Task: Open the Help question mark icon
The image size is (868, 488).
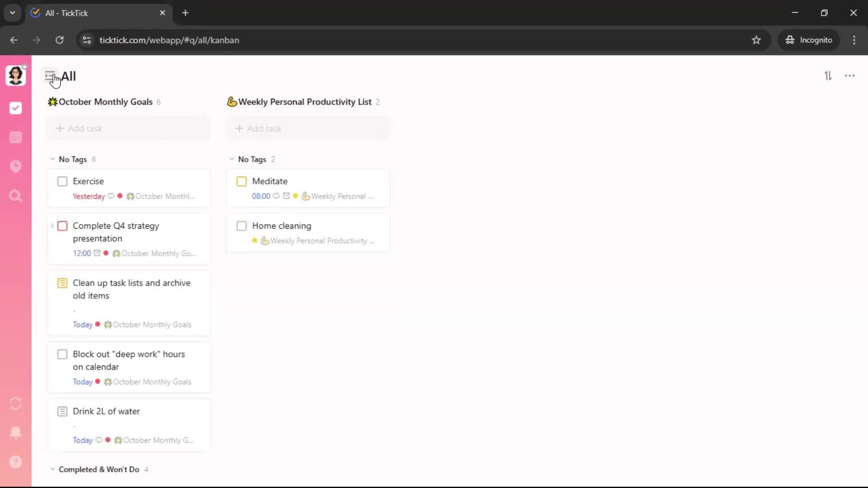Action: (x=15, y=462)
